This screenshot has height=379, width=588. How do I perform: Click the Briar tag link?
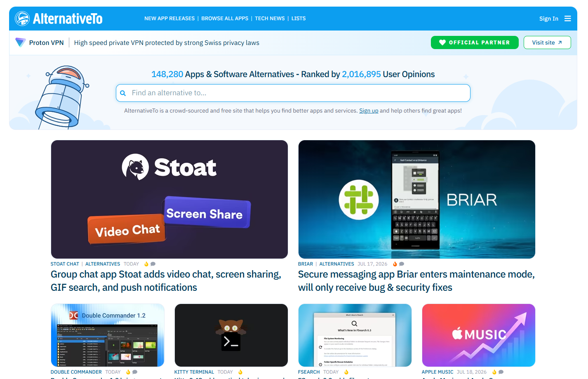306,264
